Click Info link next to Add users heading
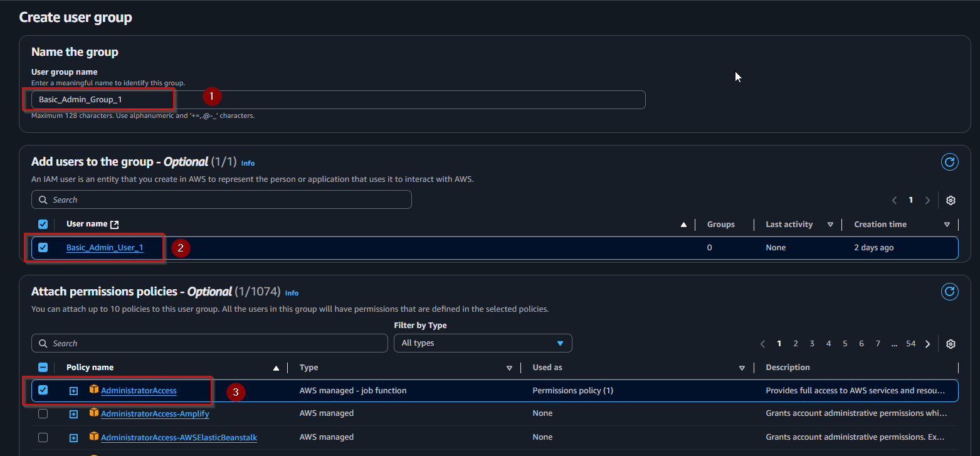The height and width of the screenshot is (456, 980). point(248,163)
